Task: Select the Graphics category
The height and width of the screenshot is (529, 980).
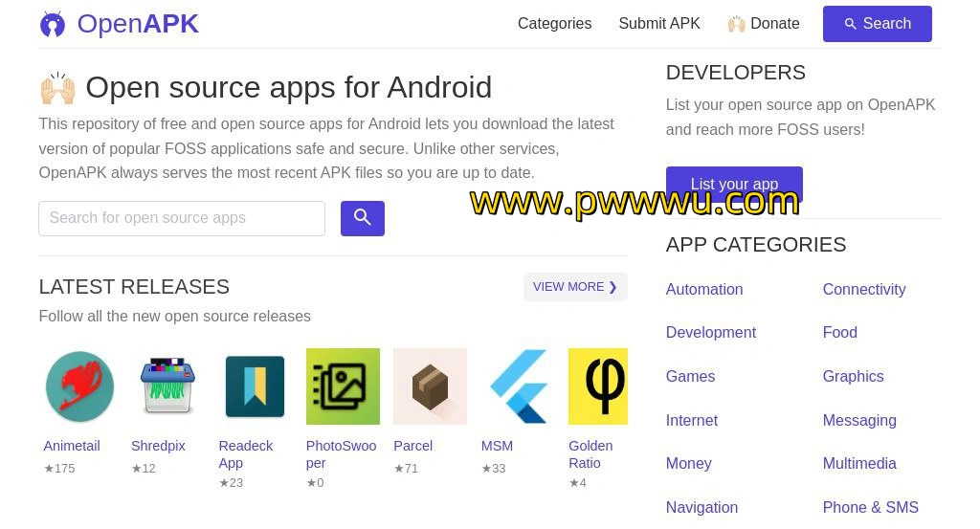Action: pyautogui.click(x=853, y=377)
